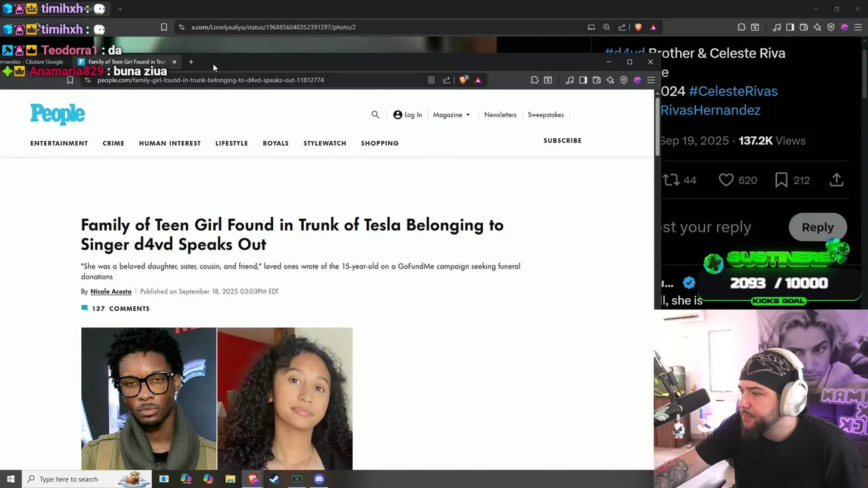The width and height of the screenshot is (868, 488).
Task: Open hamburger menu in front window
Action: click(651, 80)
